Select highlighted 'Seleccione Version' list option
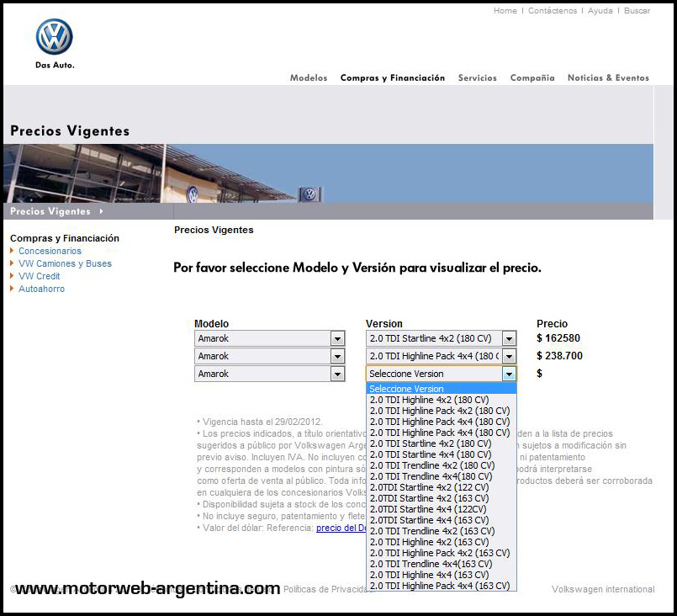This screenshot has height=616, width=677. (x=442, y=388)
